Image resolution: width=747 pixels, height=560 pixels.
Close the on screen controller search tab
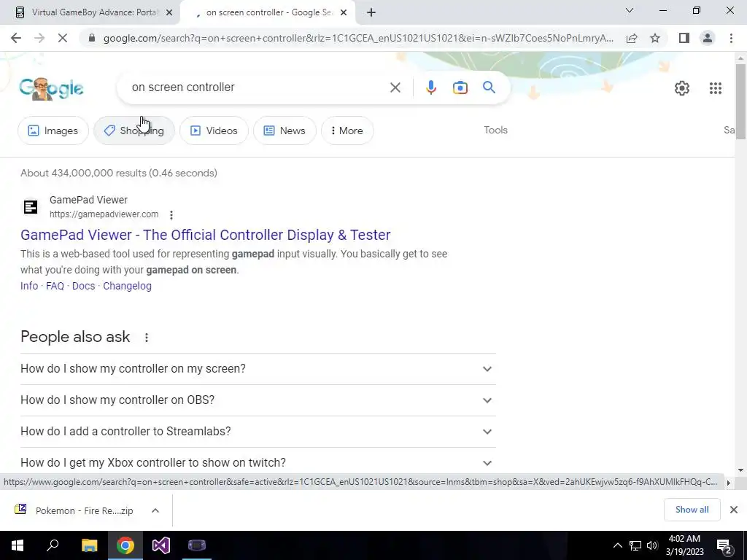coord(344,13)
